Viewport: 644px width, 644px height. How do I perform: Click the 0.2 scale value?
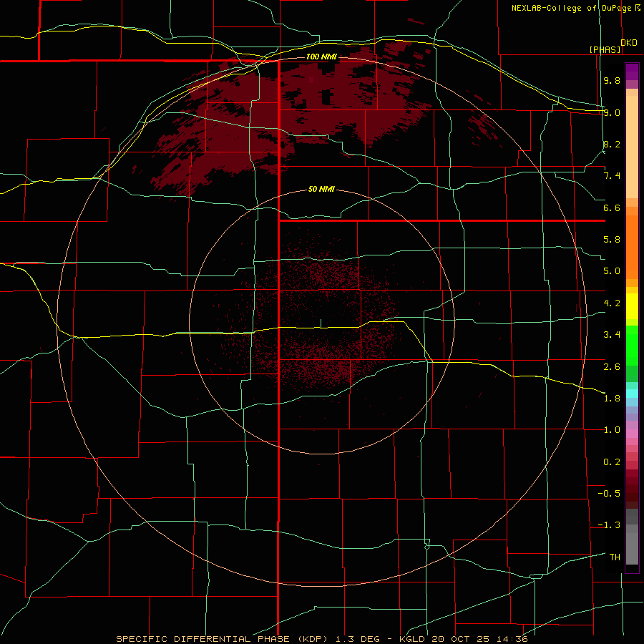point(612,462)
